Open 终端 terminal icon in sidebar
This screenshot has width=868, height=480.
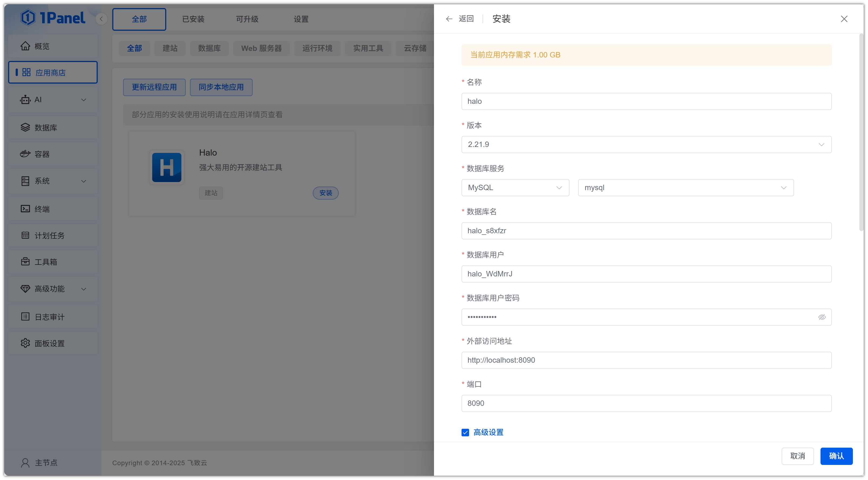pyautogui.click(x=25, y=209)
